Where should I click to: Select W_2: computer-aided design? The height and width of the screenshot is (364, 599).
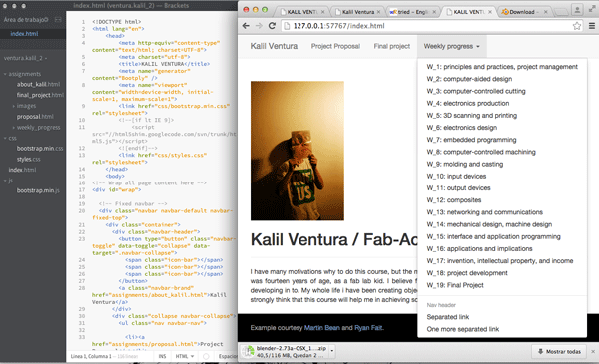tap(469, 79)
